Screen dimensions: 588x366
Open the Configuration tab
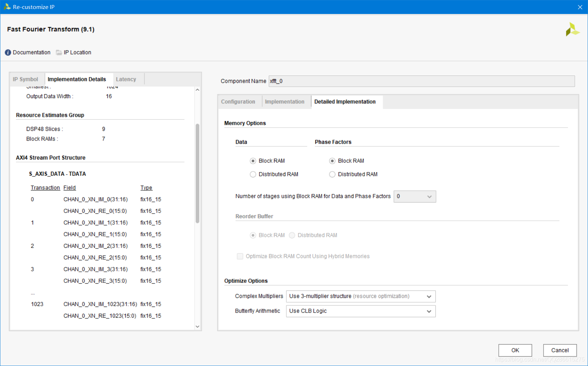(238, 102)
